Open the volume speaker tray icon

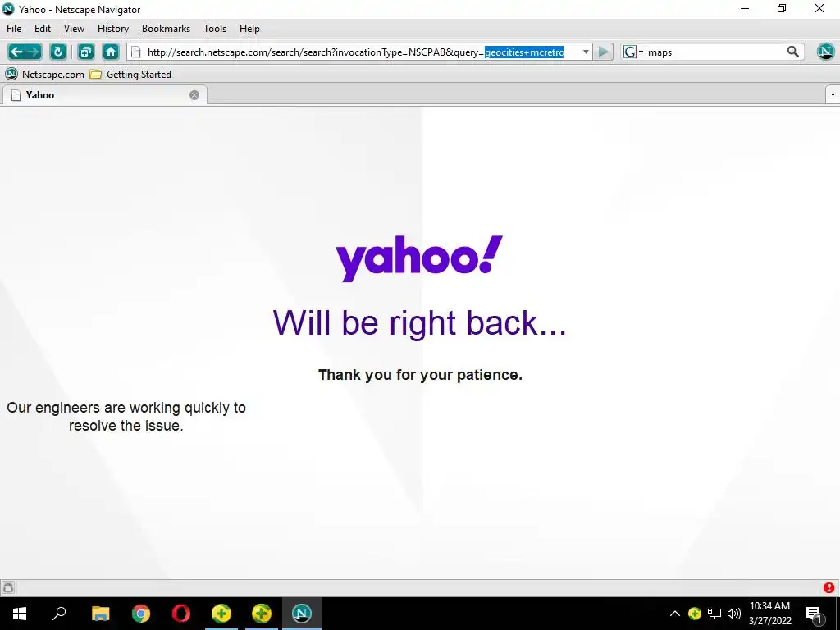click(x=734, y=614)
